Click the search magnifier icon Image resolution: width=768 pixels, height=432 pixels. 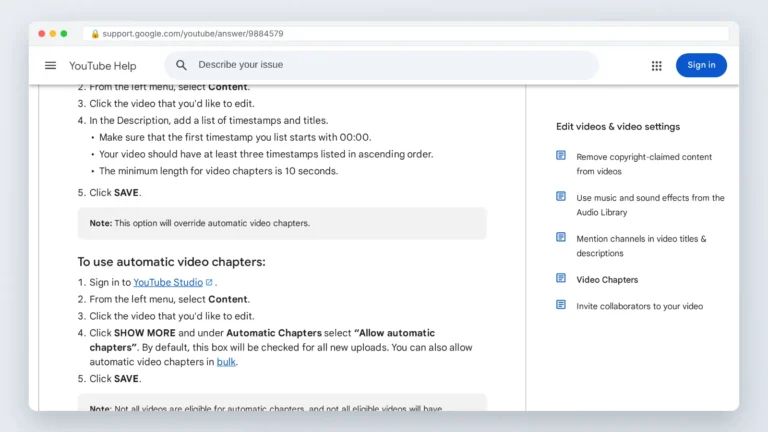[181, 65]
